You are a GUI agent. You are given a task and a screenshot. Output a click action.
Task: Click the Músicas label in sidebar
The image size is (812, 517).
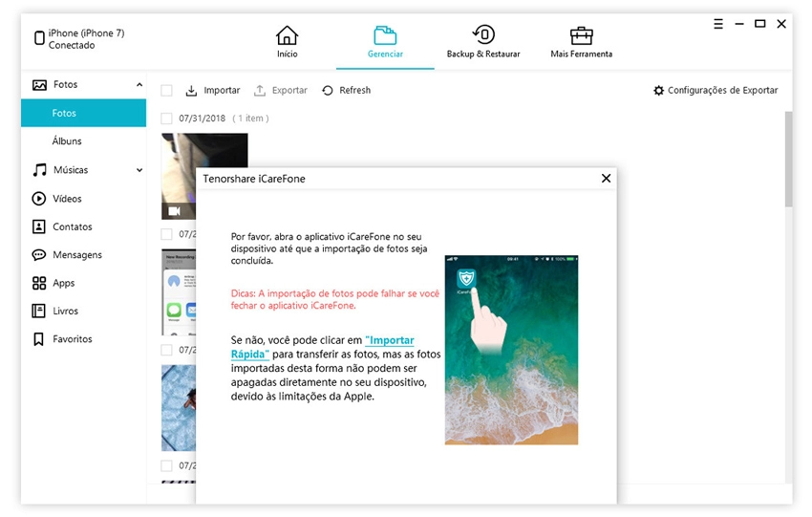point(71,170)
